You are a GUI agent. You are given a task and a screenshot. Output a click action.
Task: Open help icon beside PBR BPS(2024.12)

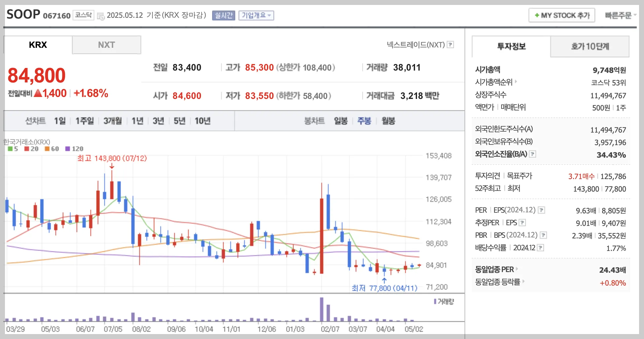543,235
